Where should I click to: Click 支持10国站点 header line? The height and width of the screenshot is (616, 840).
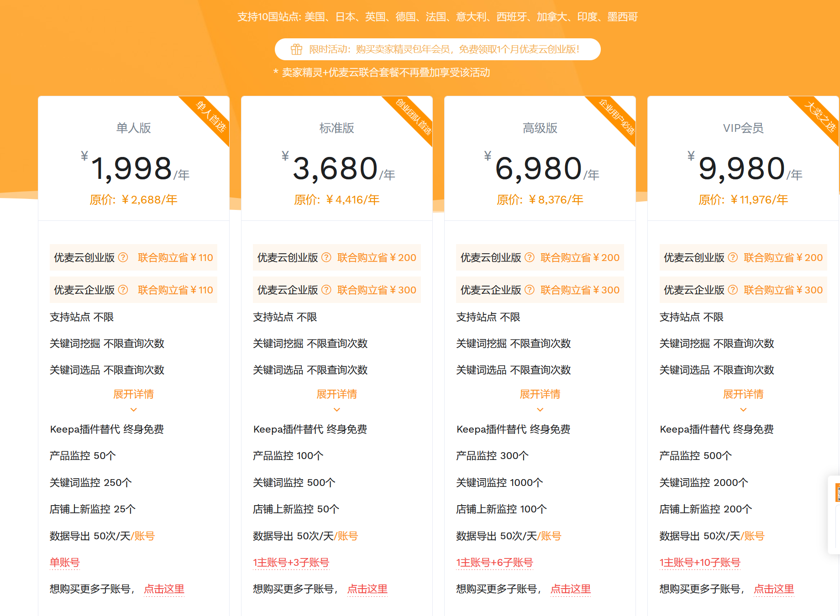tap(437, 17)
